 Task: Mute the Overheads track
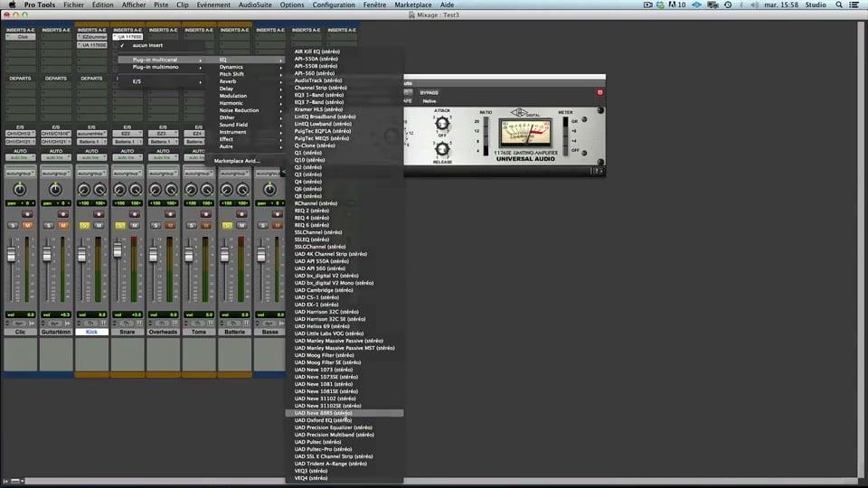[x=170, y=225]
